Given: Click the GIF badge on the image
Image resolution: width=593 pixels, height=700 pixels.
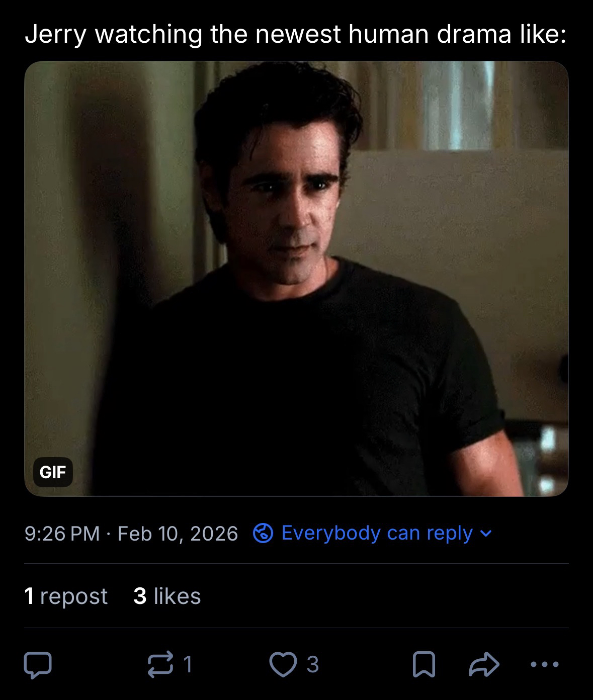Looking at the screenshot, I should coord(52,472).
